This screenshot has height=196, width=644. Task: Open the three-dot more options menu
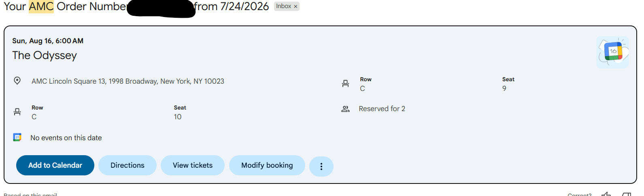(321, 166)
